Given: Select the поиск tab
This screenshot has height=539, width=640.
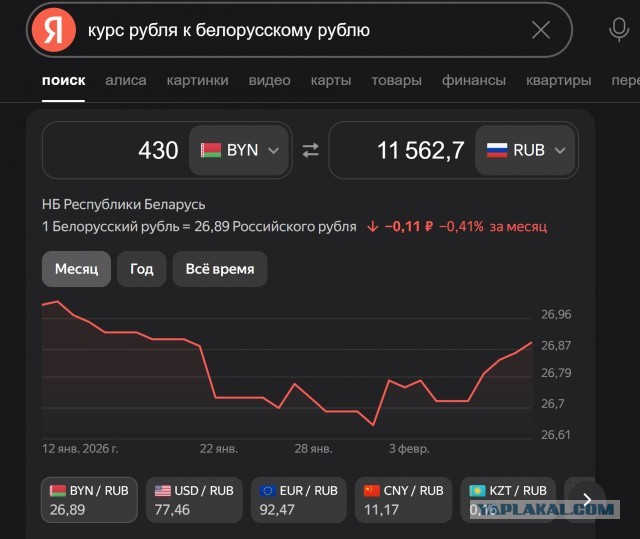Looking at the screenshot, I should coord(64,80).
